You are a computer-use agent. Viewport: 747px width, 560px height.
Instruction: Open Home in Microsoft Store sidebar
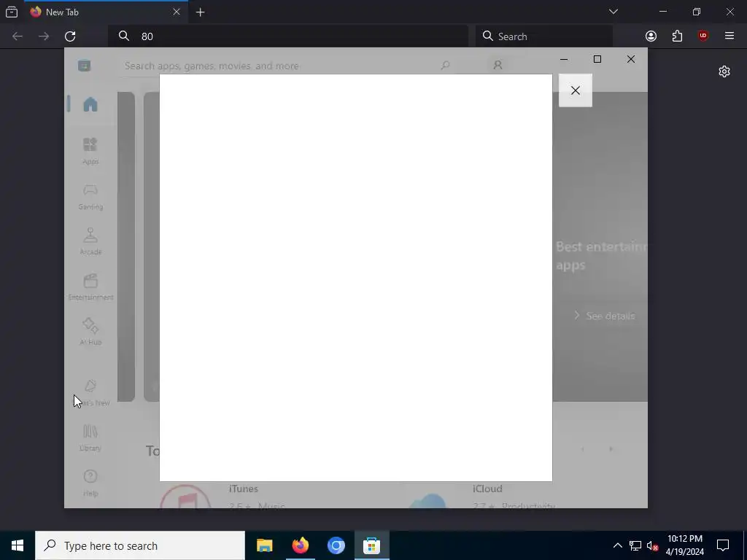[x=90, y=104]
